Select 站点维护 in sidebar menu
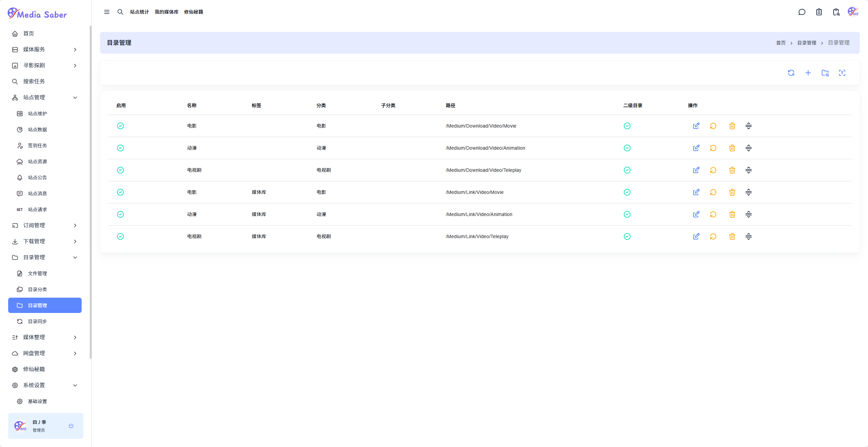 tap(37, 113)
